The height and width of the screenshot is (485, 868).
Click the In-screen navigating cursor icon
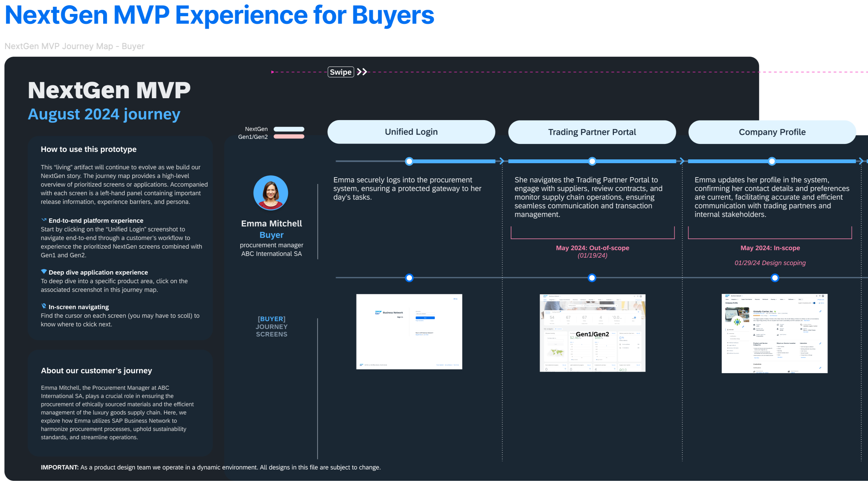pos(44,306)
